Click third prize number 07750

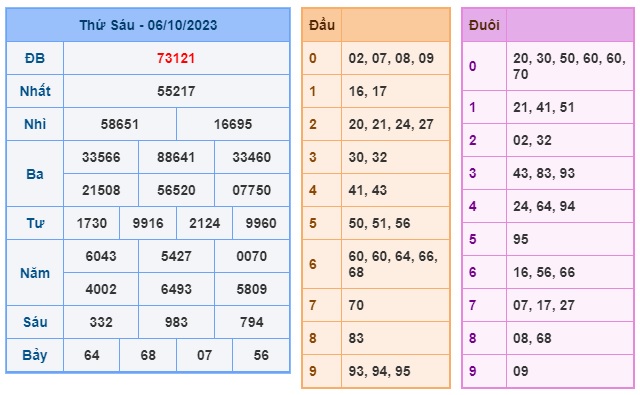(x=251, y=190)
